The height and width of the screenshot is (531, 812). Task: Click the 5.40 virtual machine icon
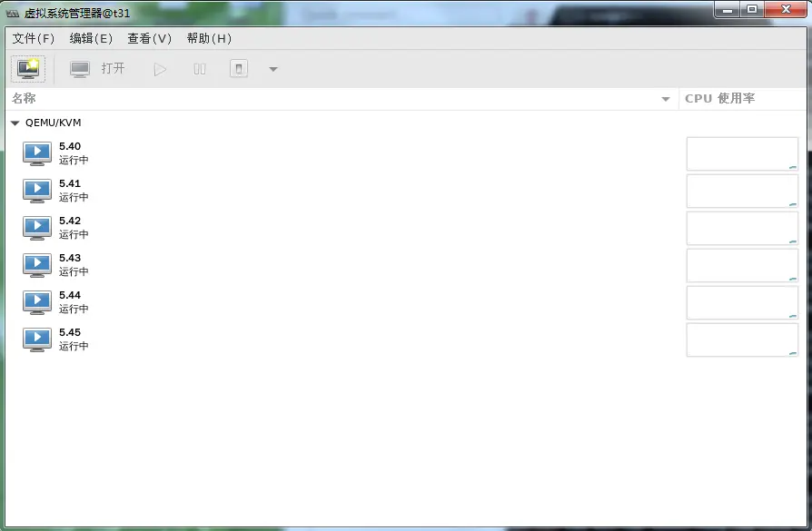coord(37,153)
